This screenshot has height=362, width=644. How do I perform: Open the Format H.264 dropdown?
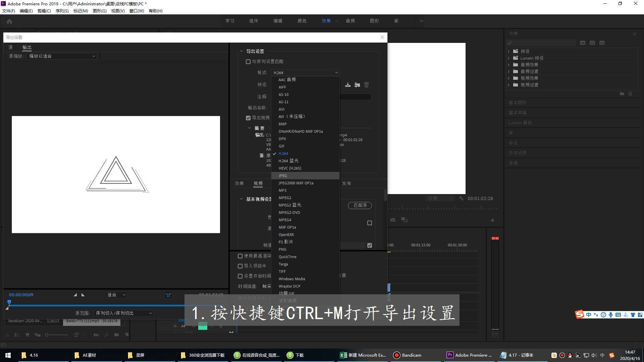(x=305, y=73)
